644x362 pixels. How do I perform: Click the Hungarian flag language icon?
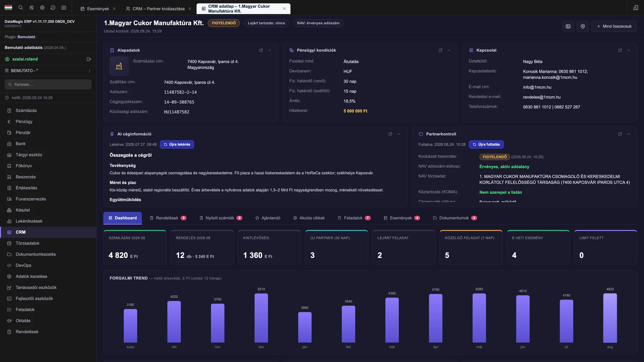(8, 8)
